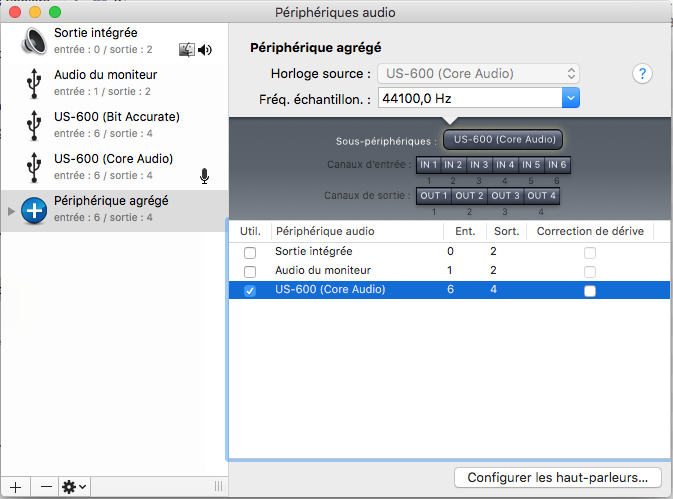The height and width of the screenshot is (499, 673).
Task: Click the US-600 (Bit Accurate) USB icon
Action: click(x=34, y=125)
